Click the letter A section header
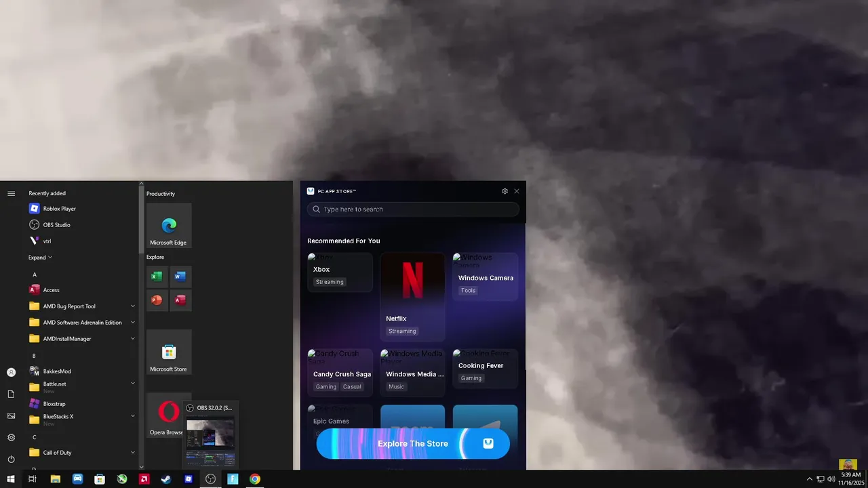Screen dimensions: 868x488 pos(35,274)
